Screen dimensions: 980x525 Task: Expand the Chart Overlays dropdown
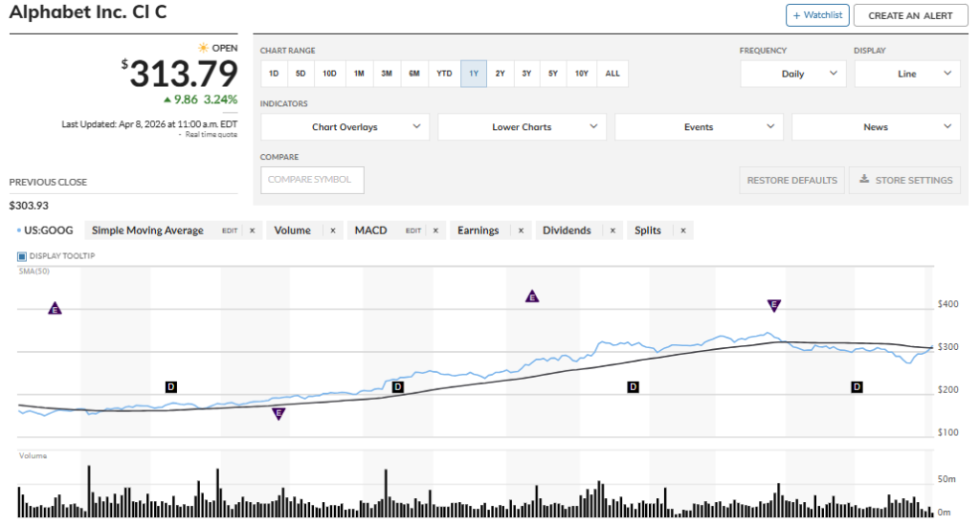pos(345,127)
